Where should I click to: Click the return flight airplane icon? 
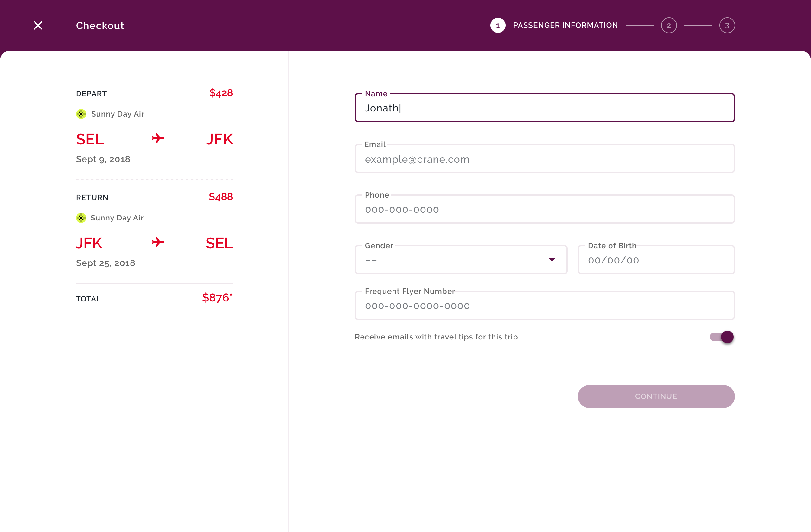[x=158, y=242]
